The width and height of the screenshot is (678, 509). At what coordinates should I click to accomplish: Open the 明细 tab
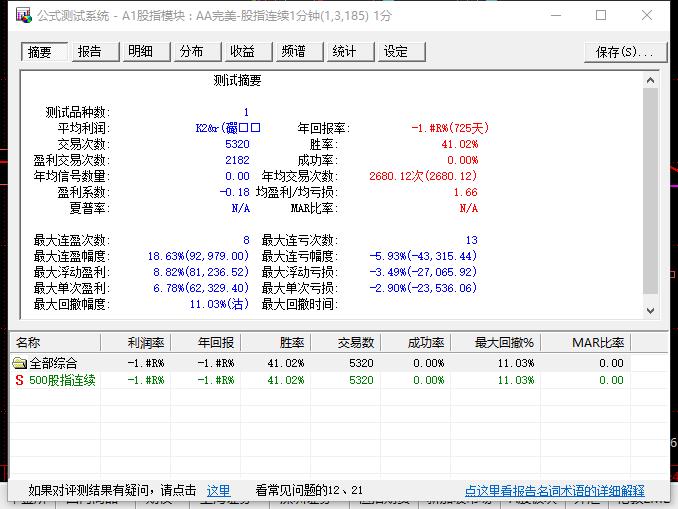tap(146, 52)
